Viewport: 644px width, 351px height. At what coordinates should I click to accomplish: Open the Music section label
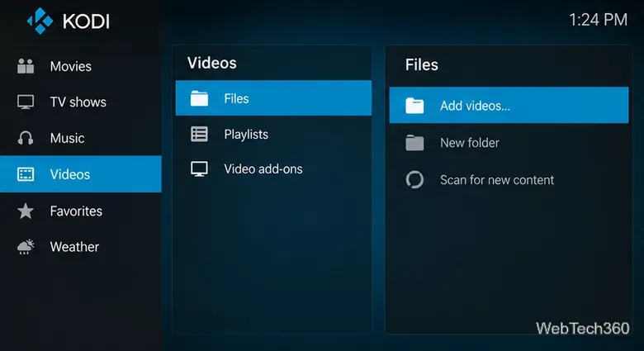point(68,138)
